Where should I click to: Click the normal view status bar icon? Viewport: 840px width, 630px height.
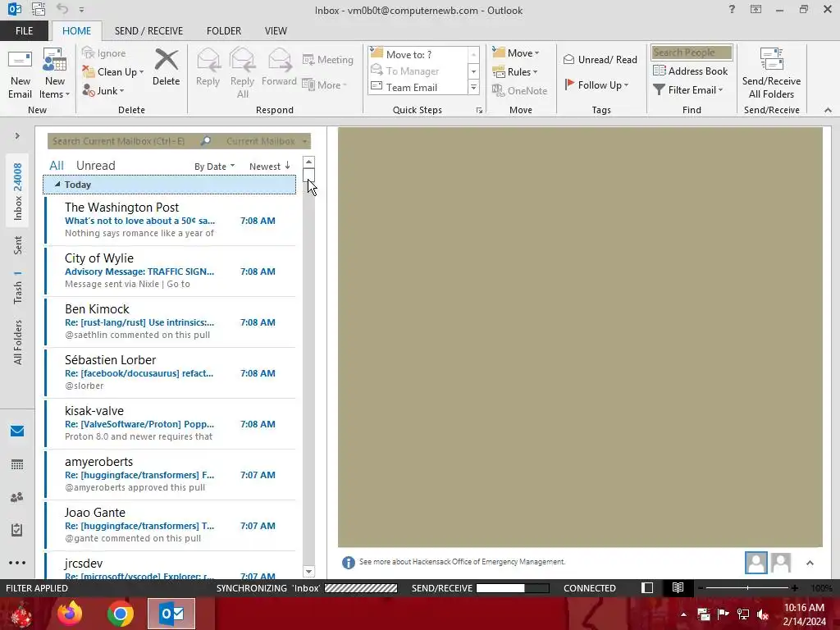(647, 587)
